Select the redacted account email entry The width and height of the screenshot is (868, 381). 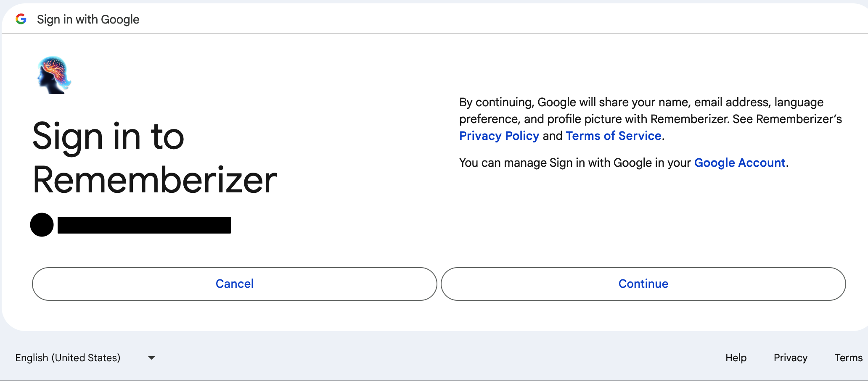pyautogui.click(x=145, y=225)
